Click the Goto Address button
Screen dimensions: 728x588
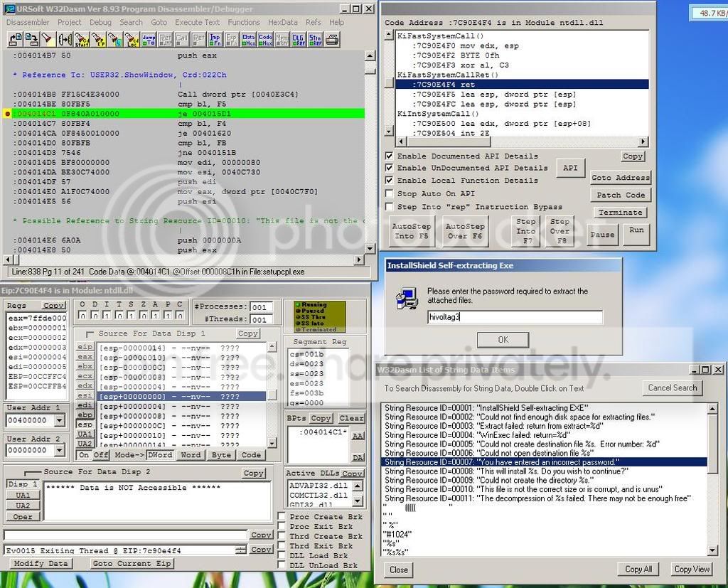pos(620,178)
